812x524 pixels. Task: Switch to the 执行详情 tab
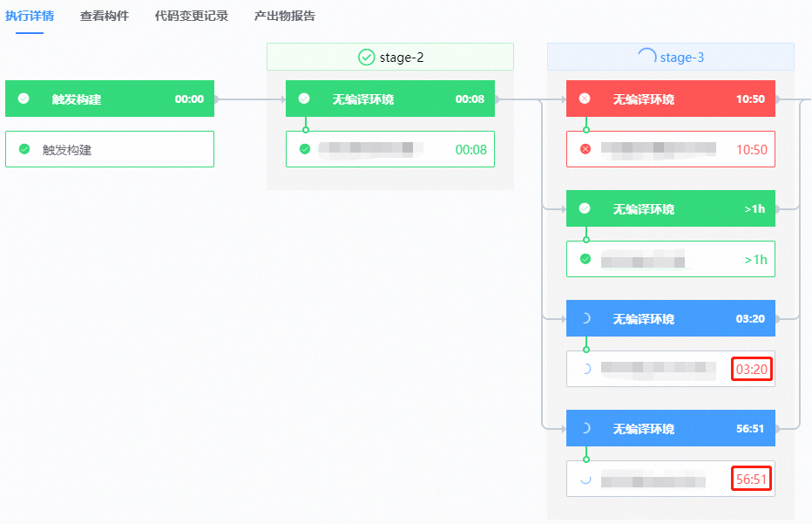pos(30,16)
